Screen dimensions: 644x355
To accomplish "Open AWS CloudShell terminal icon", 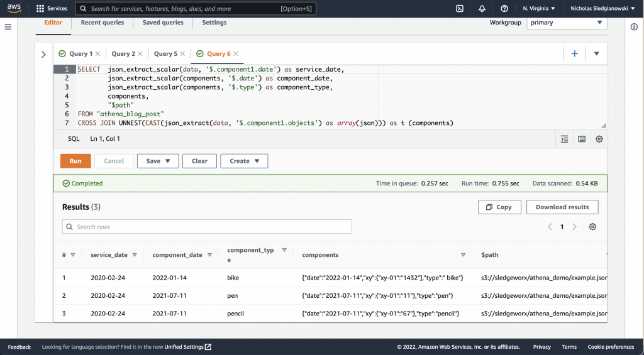I will [460, 9].
